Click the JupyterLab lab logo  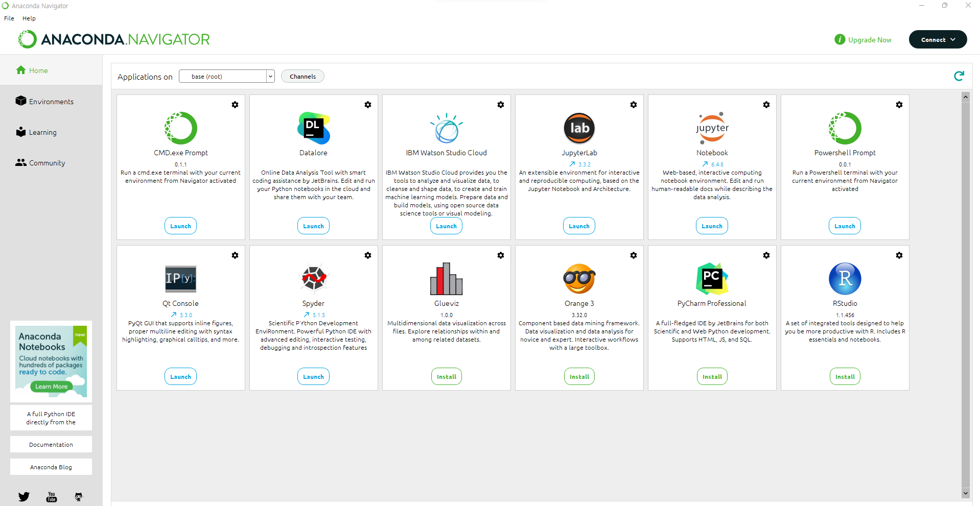point(579,128)
